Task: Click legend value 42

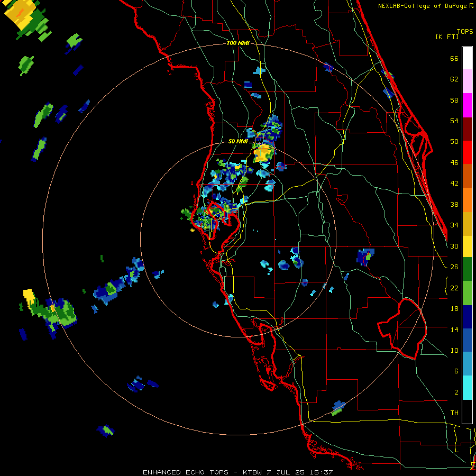Action: (454, 184)
